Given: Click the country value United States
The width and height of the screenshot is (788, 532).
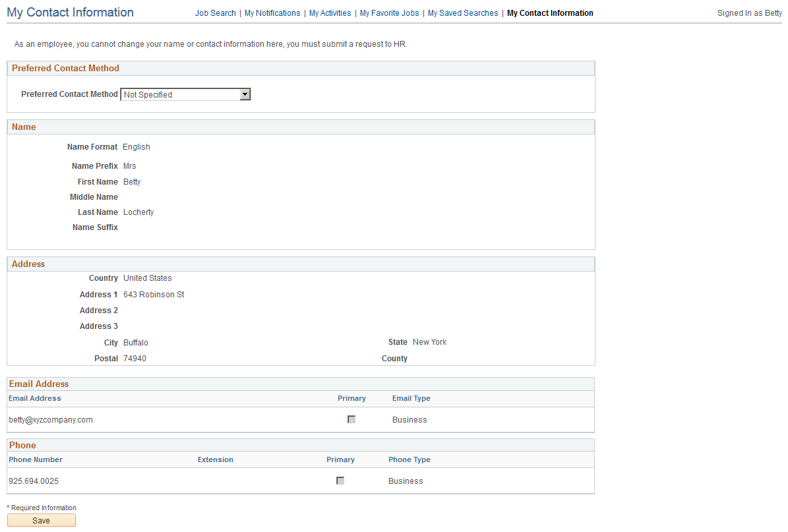Looking at the screenshot, I should click(x=147, y=278).
